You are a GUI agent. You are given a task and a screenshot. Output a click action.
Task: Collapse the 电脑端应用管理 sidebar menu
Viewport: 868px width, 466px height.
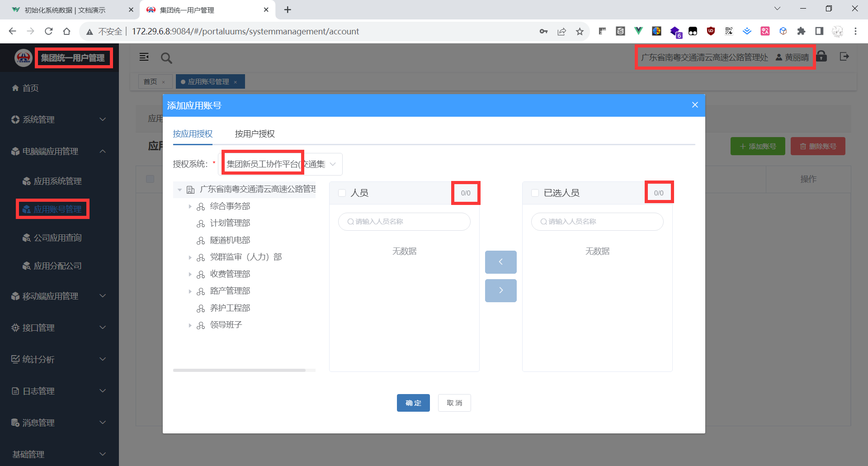pos(59,151)
